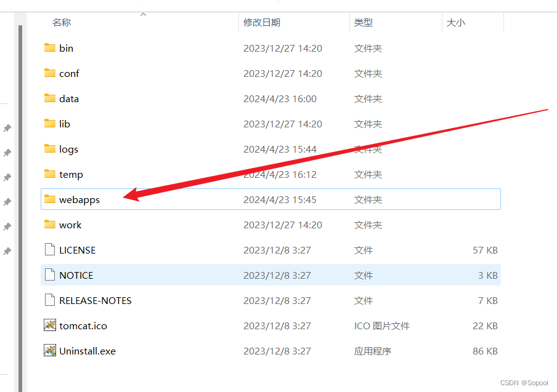Open the conf folder

pyautogui.click(x=69, y=73)
